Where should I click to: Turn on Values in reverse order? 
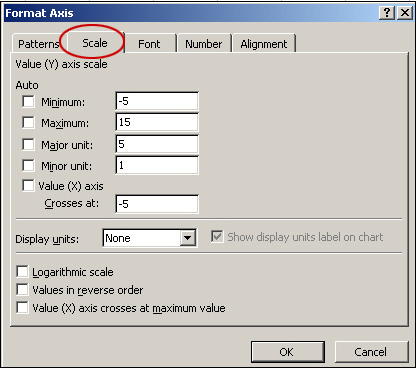(22, 289)
